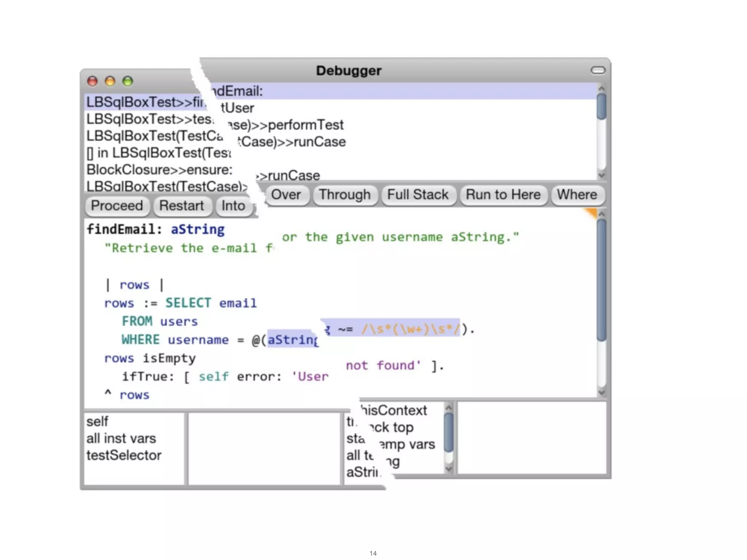Image resolution: width=747 pixels, height=560 pixels.
Task: Click the red close window dot
Action: click(92, 81)
